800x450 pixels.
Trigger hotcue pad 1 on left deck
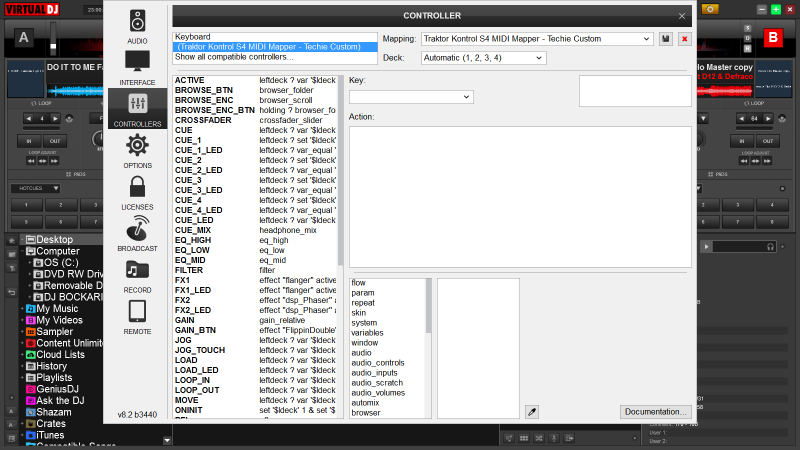pyautogui.click(x=27, y=205)
